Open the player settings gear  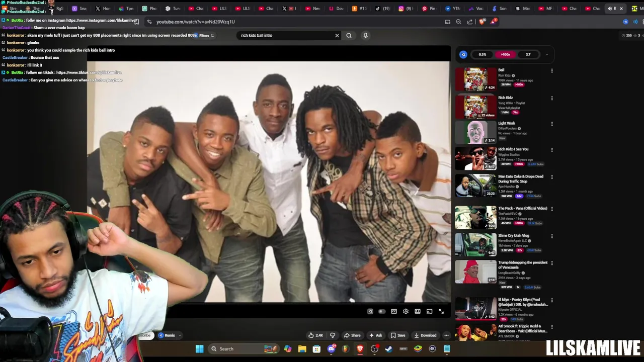click(406, 311)
